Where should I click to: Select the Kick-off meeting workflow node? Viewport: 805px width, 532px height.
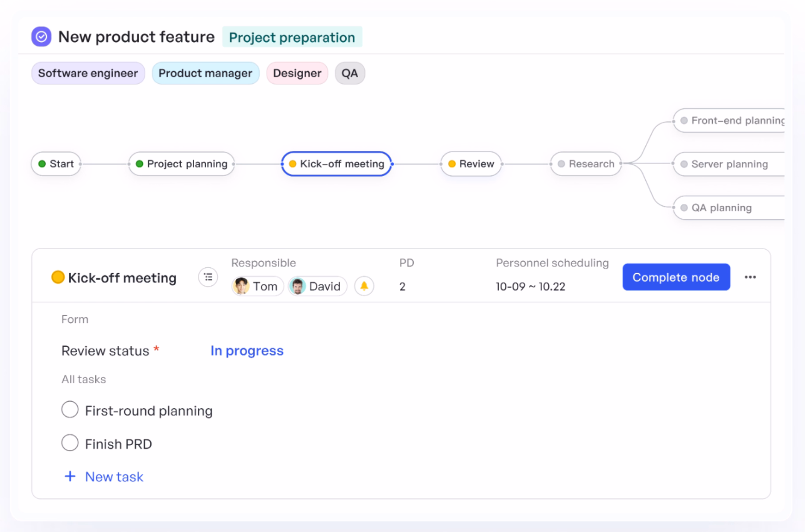tap(337, 164)
